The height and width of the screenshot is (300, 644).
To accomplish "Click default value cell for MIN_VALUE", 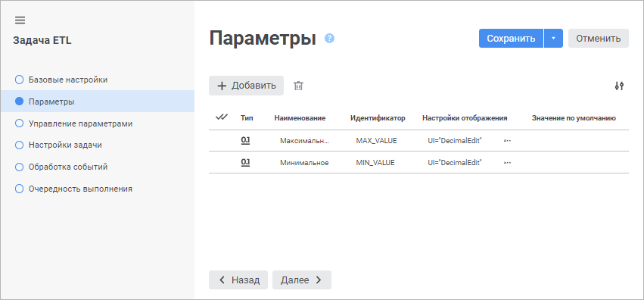I will (x=574, y=162).
